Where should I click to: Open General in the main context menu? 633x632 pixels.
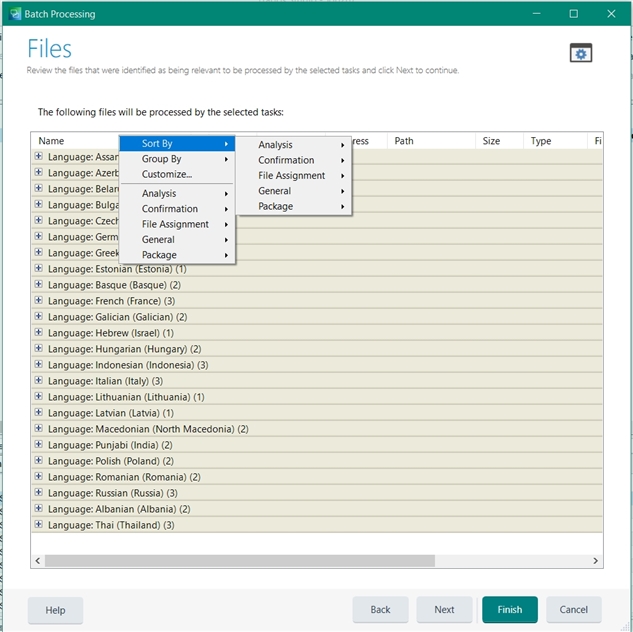click(177, 240)
